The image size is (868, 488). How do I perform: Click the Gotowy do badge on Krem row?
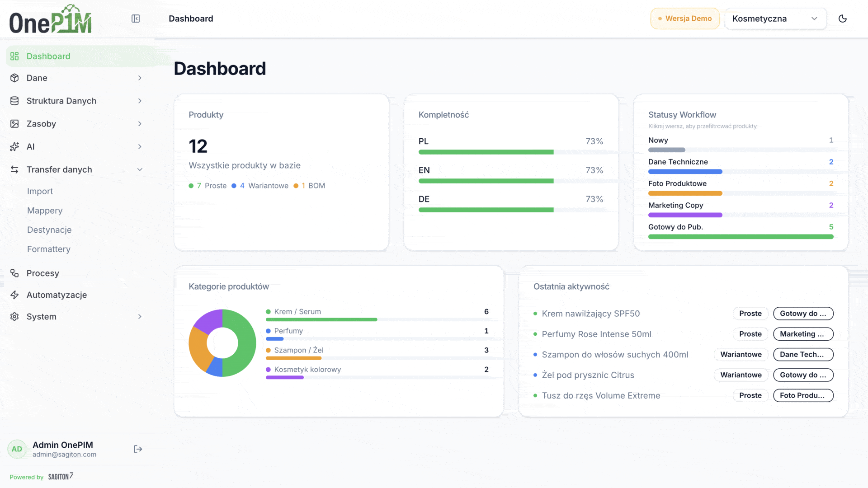(803, 314)
